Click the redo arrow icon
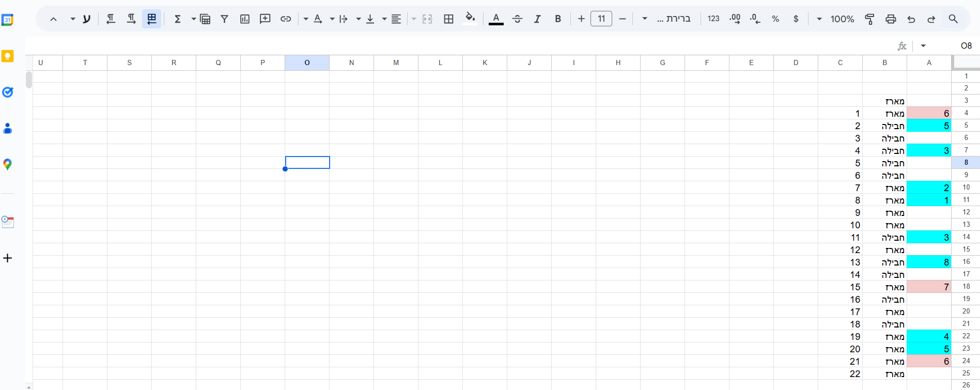This screenshot has height=390, width=980. tap(931, 19)
